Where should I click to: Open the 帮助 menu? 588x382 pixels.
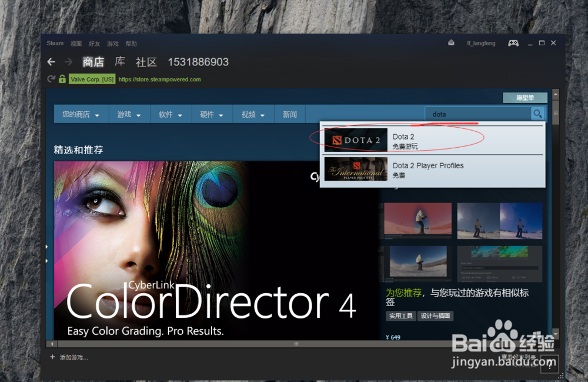[x=131, y=44]
